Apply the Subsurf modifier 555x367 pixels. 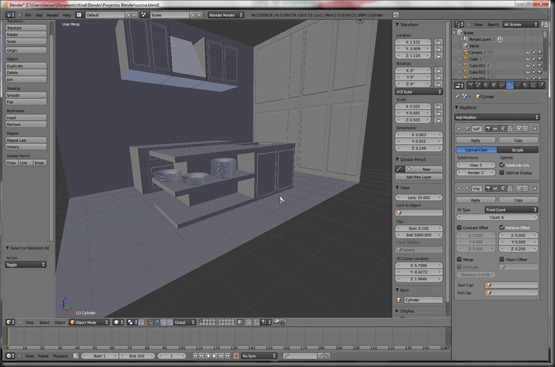click(x=476, y=140)
